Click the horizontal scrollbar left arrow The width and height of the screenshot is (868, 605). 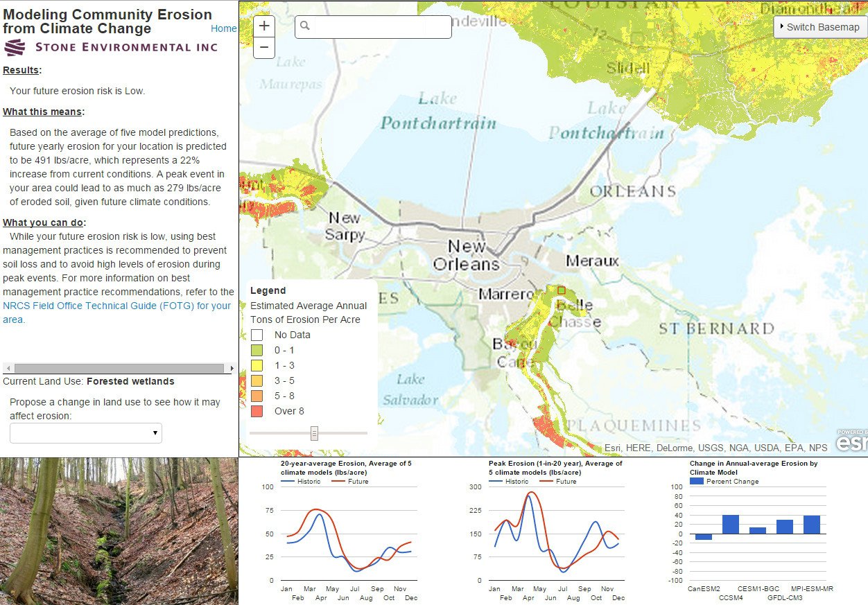(x=8, y=369)
